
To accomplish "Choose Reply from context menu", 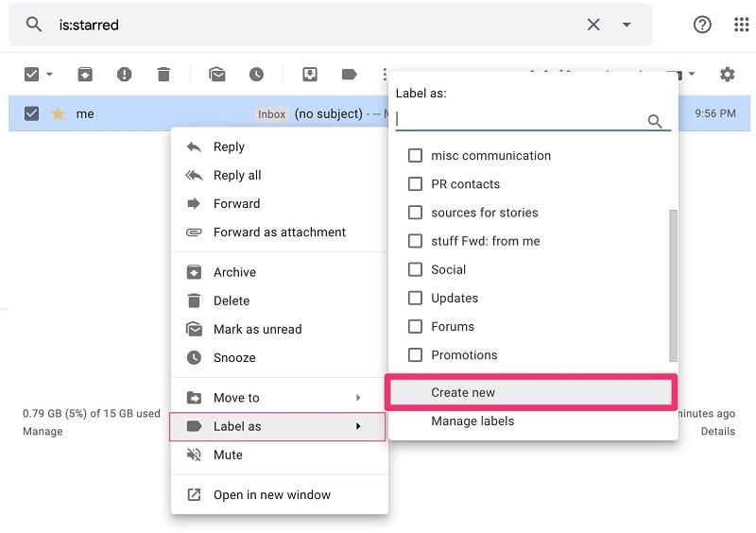I will point(280,146).
